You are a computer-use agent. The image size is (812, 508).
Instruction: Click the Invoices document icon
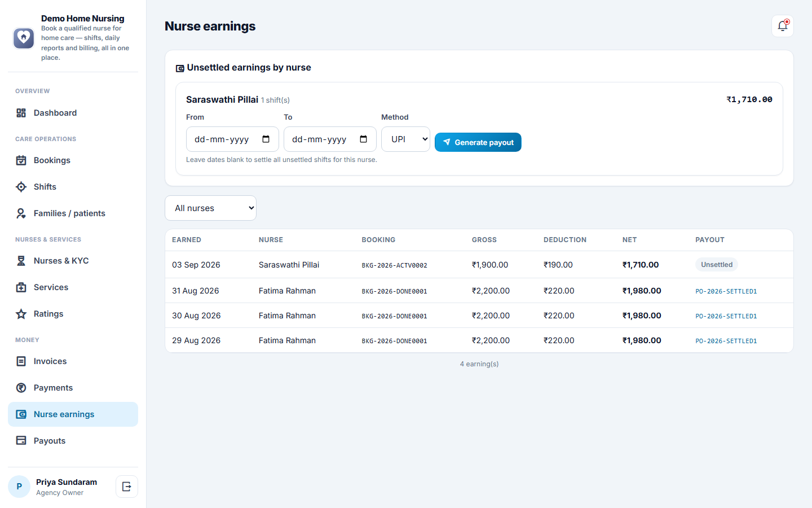pos(21,361)
